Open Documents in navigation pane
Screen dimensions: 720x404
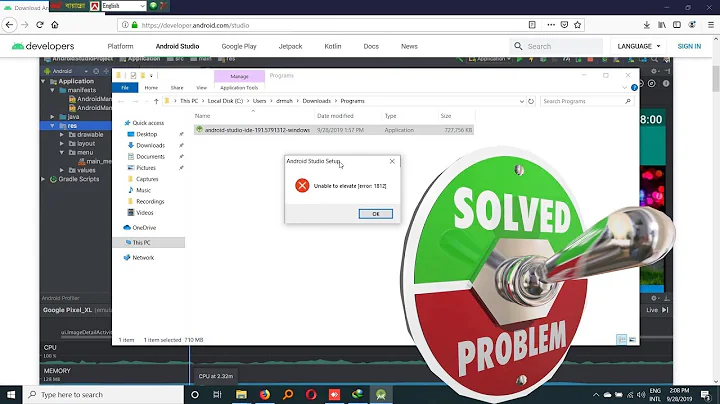point(150,157)
